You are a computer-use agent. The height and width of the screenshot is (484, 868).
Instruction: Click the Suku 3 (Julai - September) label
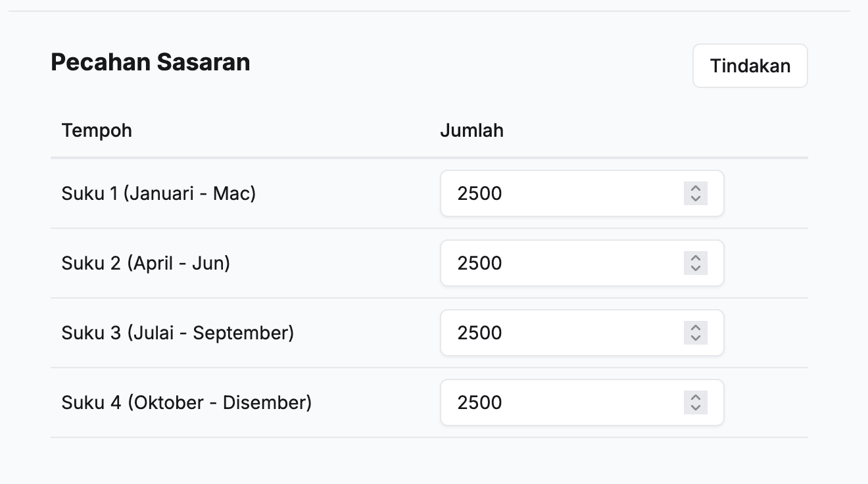pos(178,333)
